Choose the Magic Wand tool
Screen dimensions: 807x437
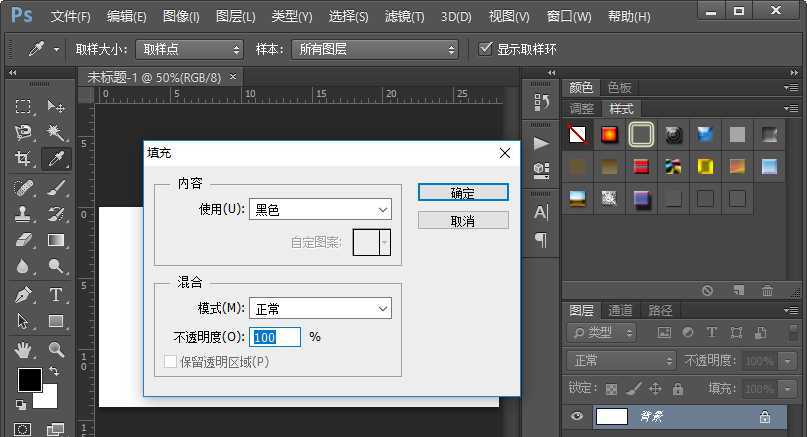[x=56, y=133]
